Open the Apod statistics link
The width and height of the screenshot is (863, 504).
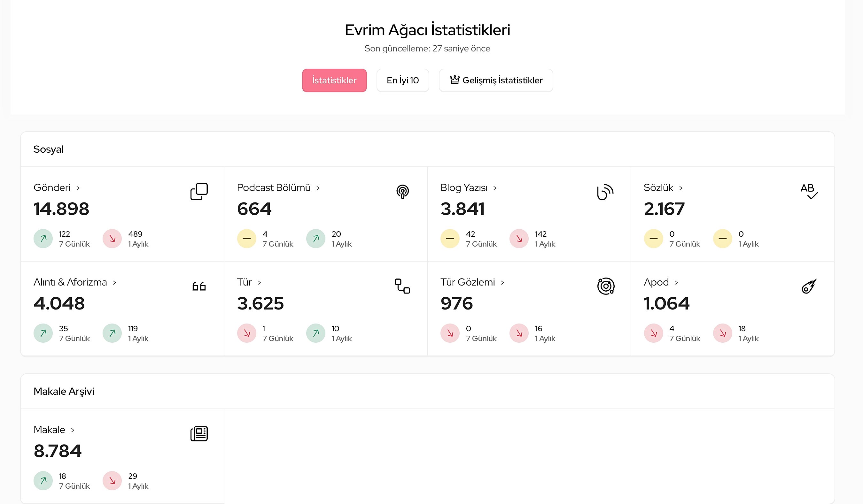(656, 282)
